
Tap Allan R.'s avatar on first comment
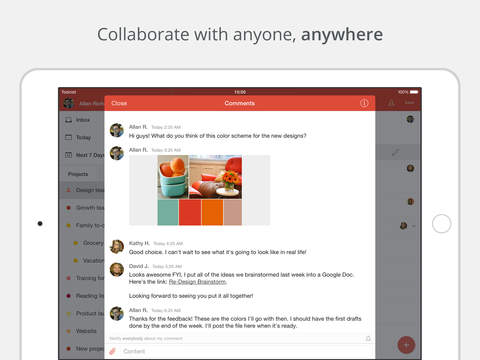(x=117, y=130)
